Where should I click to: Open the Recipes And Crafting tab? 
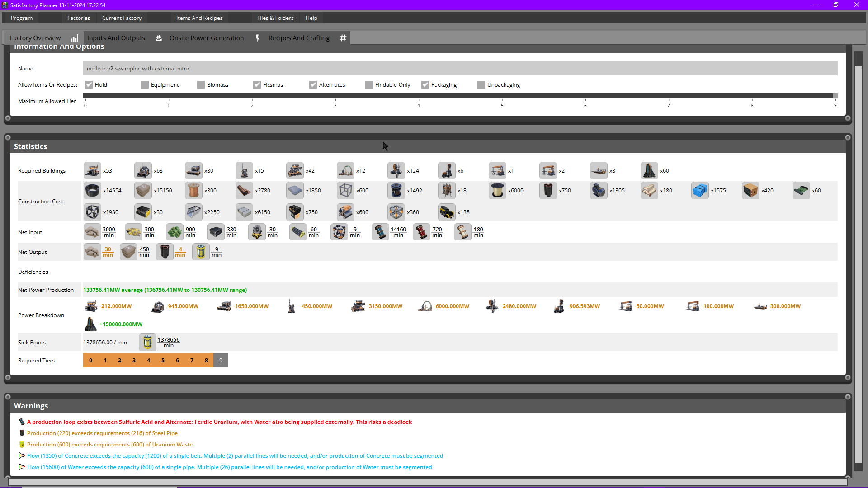pos(299,38)
